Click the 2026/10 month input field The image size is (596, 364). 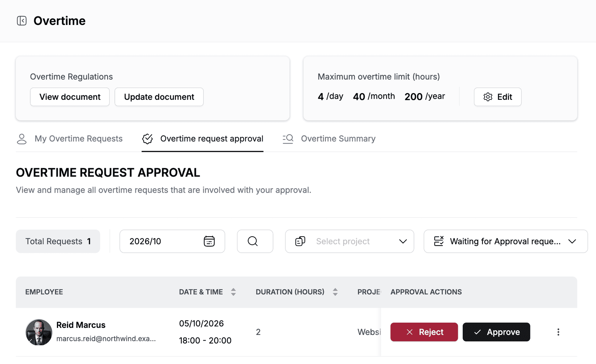[172, 241]
